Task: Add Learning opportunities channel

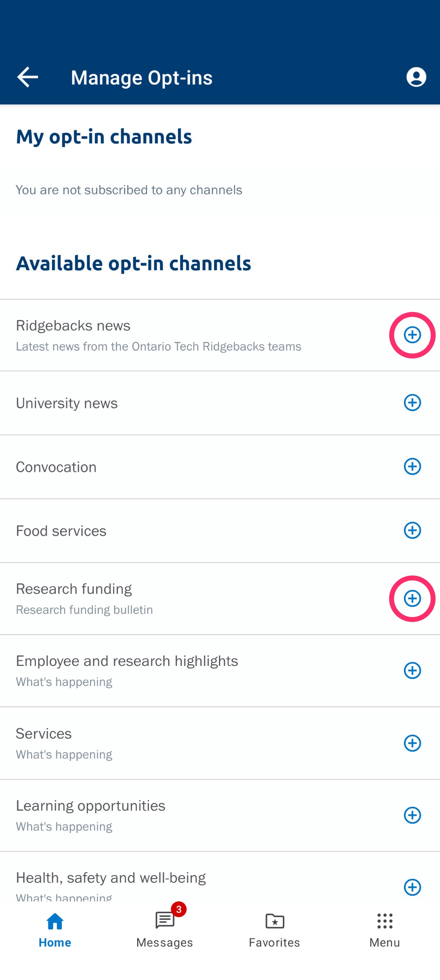Action: click(412, 815)
